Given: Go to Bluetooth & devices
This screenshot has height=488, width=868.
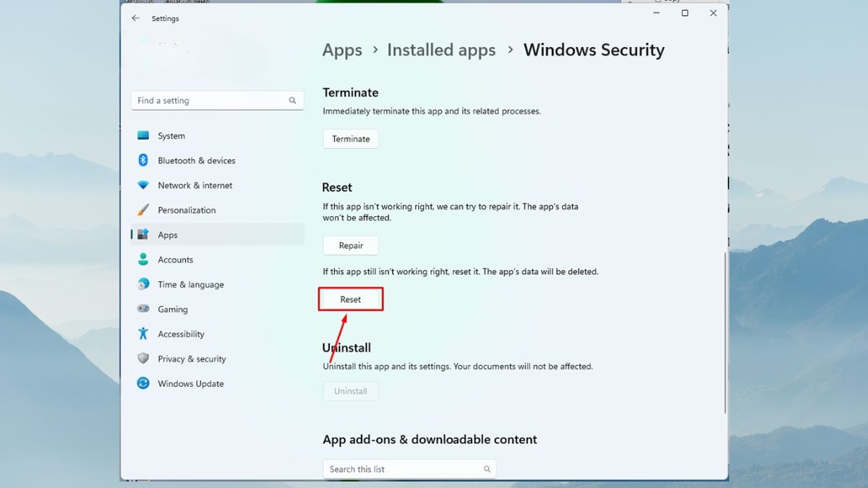Looking at the screenshot, I should tap(217, 160).
